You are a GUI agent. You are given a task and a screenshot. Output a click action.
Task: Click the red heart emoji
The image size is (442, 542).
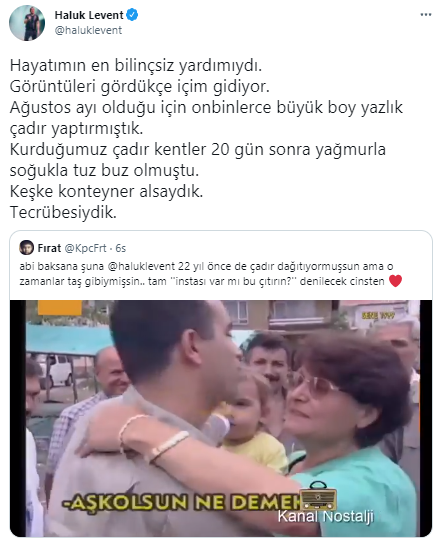coord(395,281)
